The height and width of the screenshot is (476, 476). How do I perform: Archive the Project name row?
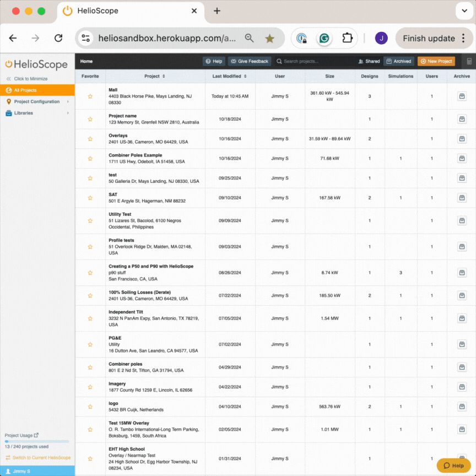point(462,119)
